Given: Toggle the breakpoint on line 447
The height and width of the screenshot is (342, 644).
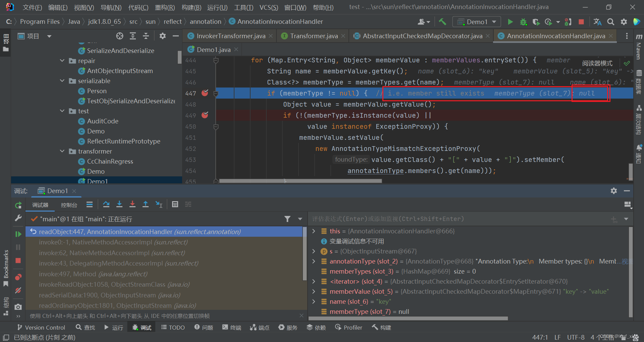Looking at the screenshot, I should (205, 93).
